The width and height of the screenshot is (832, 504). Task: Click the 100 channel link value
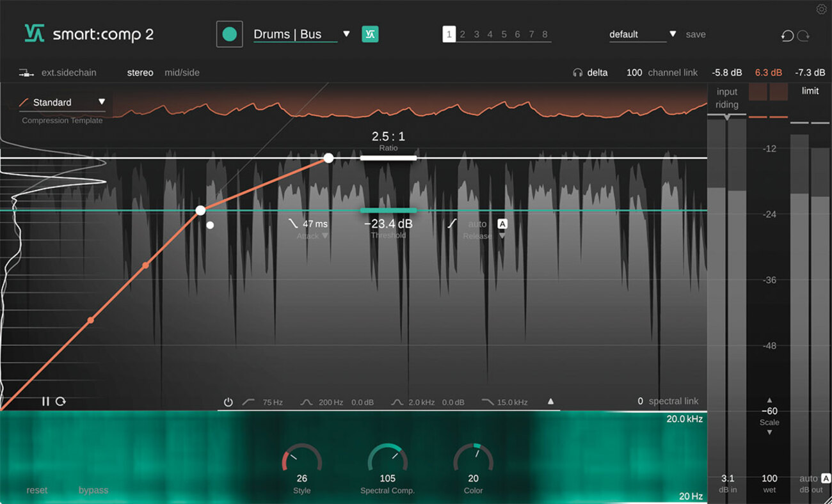(634, 73)
